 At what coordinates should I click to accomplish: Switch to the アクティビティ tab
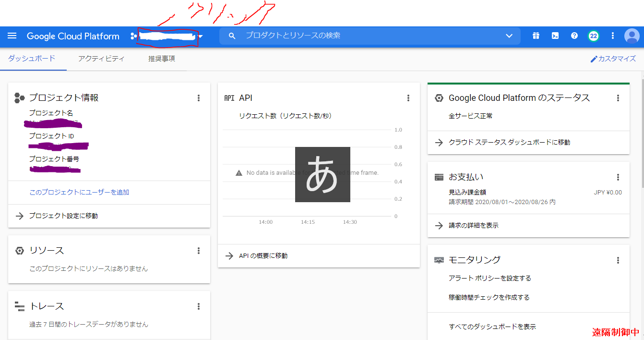[101, 58]
